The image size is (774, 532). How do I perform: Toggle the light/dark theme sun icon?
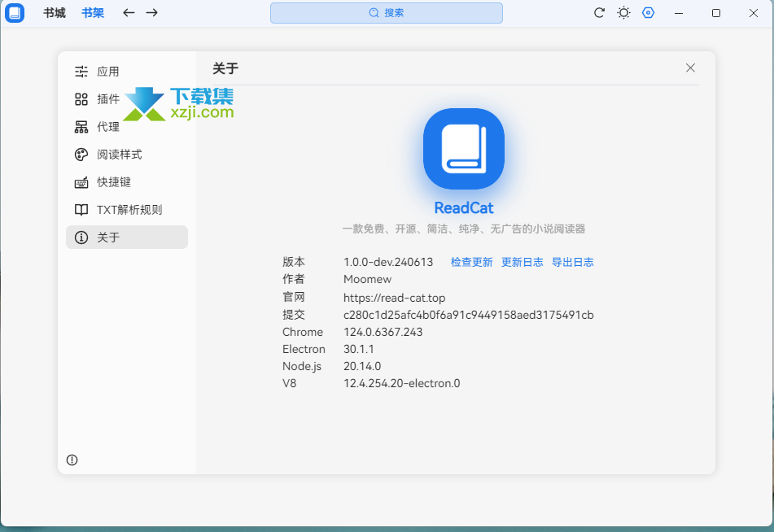(624, 13)
